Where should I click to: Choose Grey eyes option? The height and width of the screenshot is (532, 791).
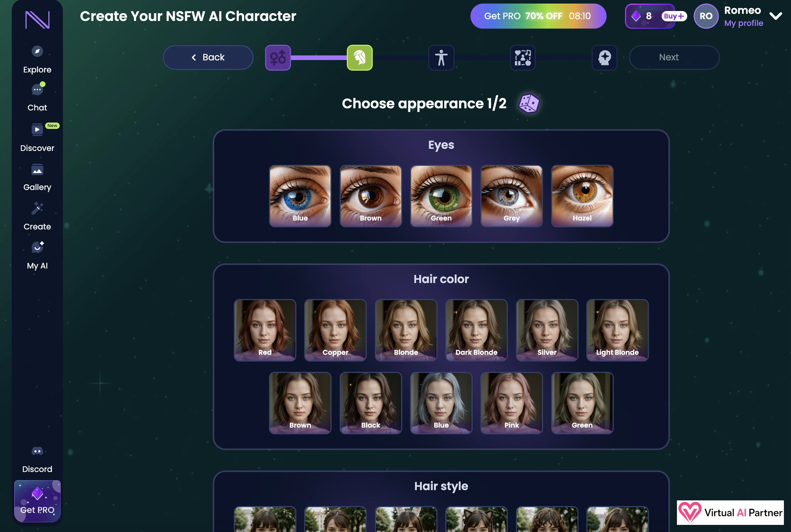(x=512, y=196)
